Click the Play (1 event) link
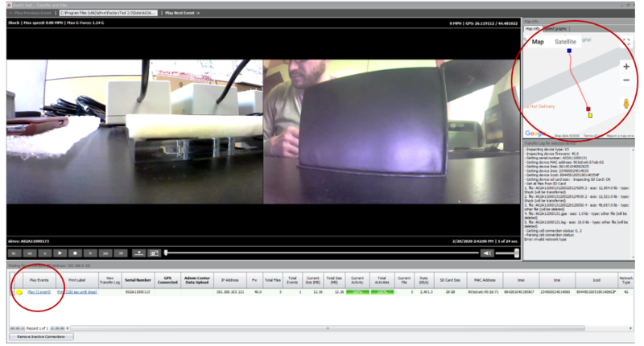This screenshot has width=644, height=346. tap(39, 292)
